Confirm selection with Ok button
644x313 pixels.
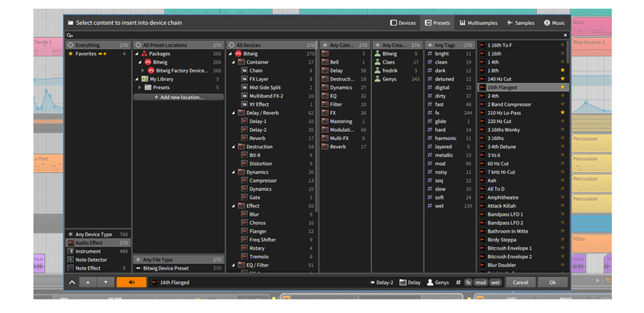point(552,282)
